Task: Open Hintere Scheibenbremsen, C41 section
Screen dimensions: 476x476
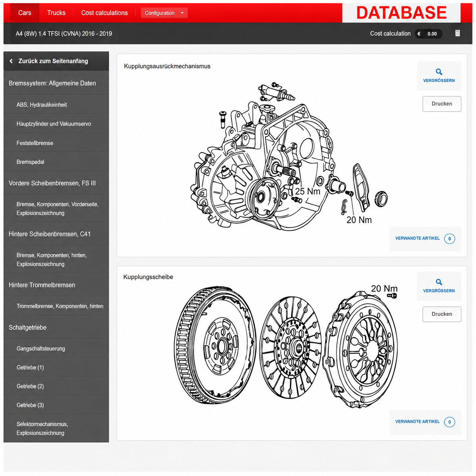Action: point(56,234)
